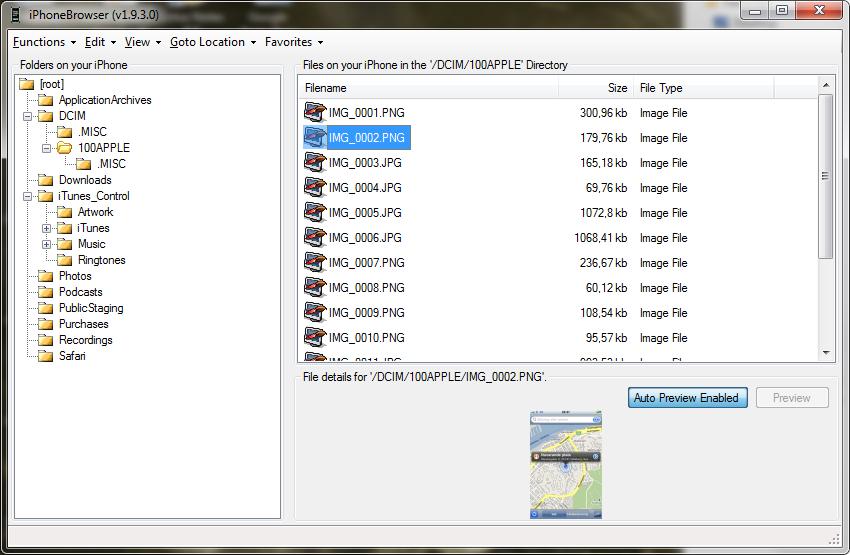850x555 pixels.
Task: Expand the Music folder node
Action: pyautogui.click(x=47, y=244)
